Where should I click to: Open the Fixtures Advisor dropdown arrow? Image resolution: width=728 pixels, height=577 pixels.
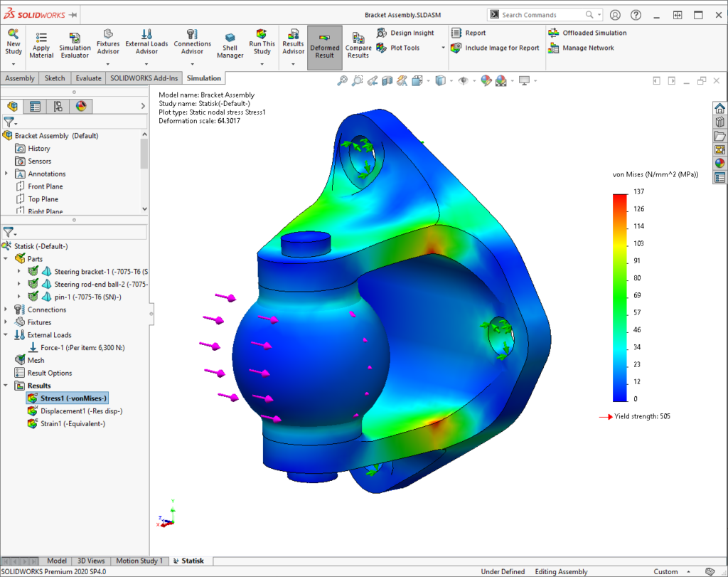tap(108, 63)
